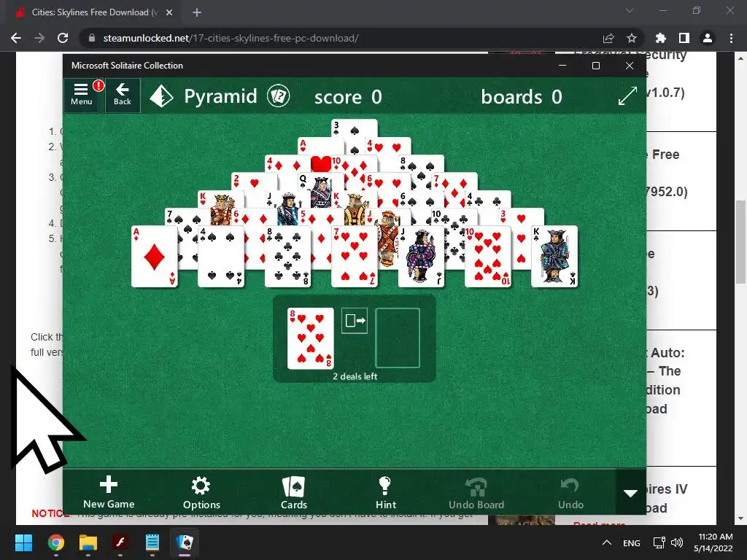This screenshot has height=560, width=747.
Task: Select the Cities: Skylines Free Download tab
Action: pos(93,12)
